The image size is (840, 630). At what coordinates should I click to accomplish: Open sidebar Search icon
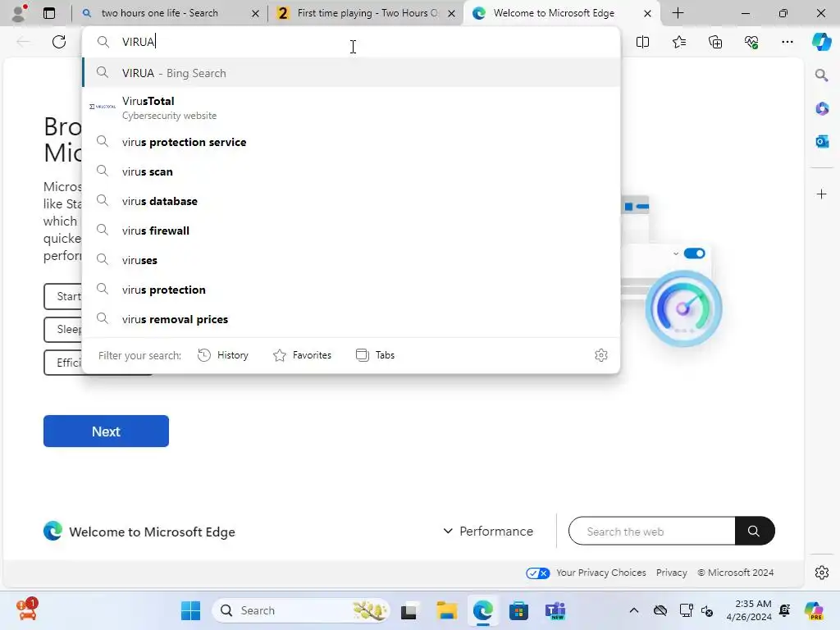pos(821,75)
